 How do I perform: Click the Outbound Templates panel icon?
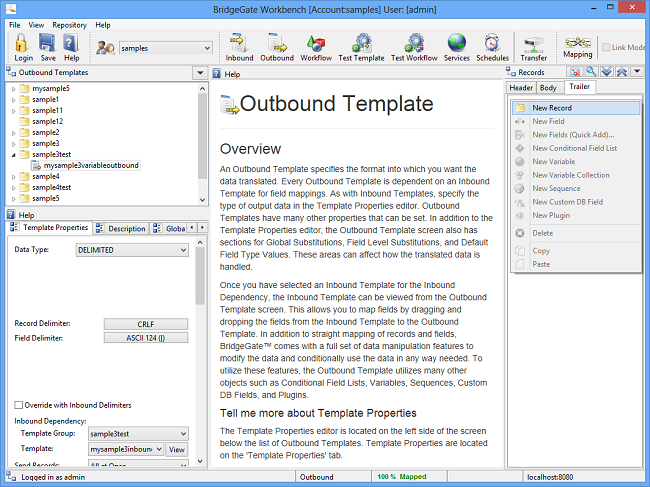click(x=11, y=72)
